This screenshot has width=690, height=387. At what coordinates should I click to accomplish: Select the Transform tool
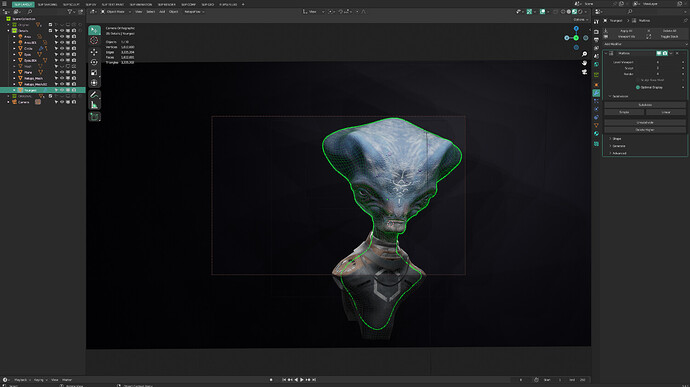[94, 83]
